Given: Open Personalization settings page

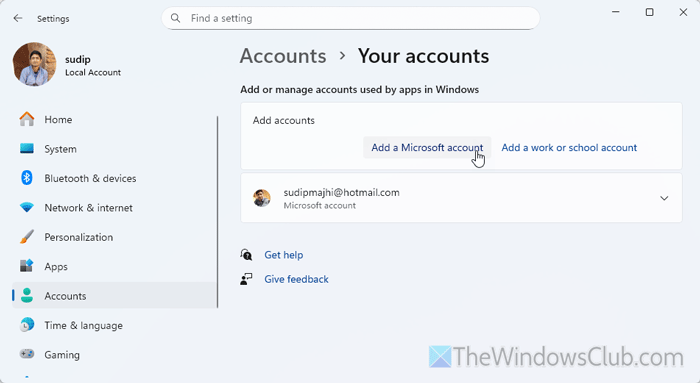Looking at the screenshot, I should 115,237.
